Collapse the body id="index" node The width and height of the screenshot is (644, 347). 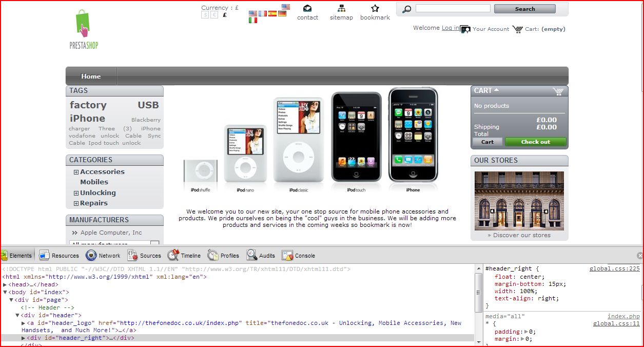[x=5, y=292]
